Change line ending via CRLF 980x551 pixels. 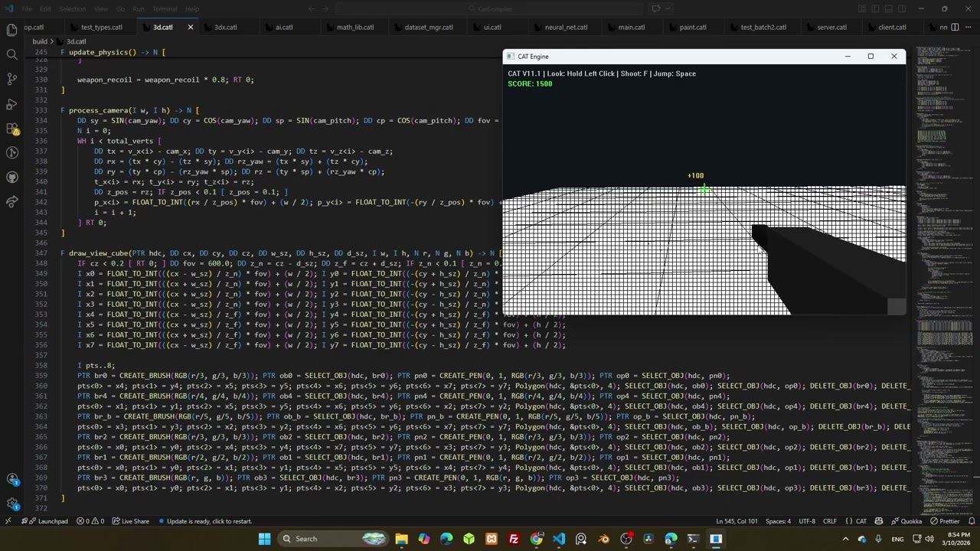[x=830, y=521]
